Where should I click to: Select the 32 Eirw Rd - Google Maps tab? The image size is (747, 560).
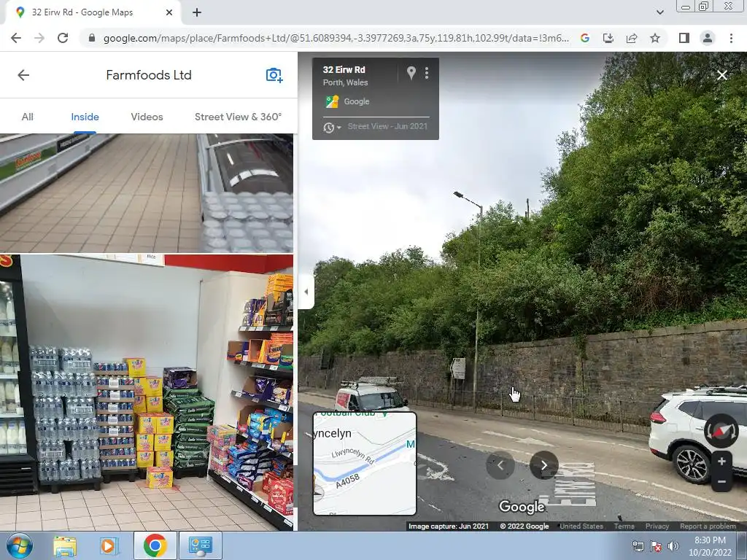[93, 12]
